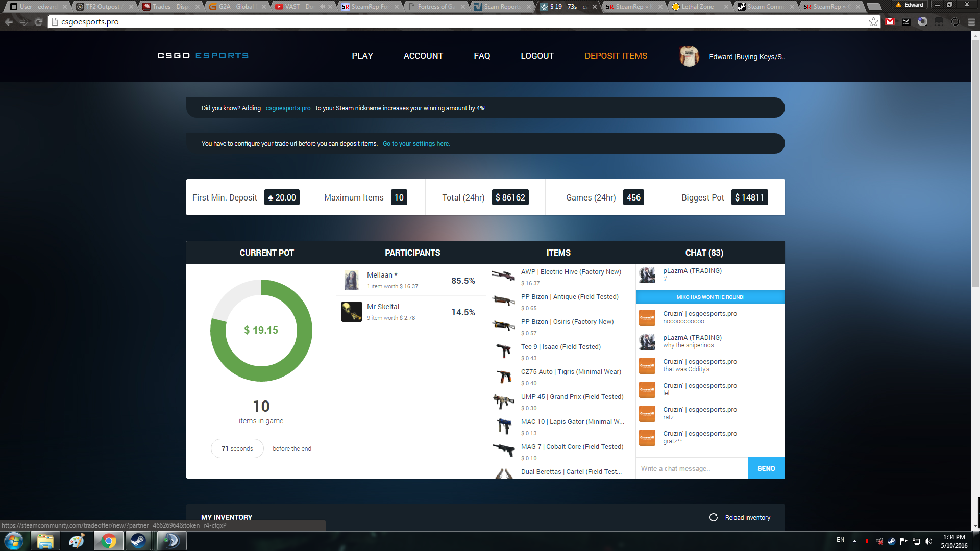Click the csgoesports.pro link in tip banner
Viewport: 980px width, 551px height.
288,108
